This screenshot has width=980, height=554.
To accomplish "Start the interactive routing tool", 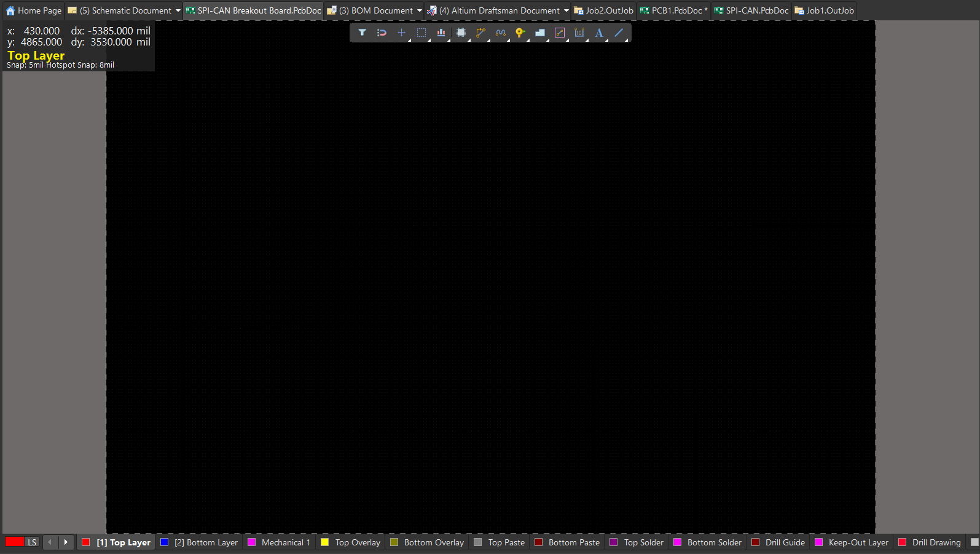I will [x=480, y=33].
